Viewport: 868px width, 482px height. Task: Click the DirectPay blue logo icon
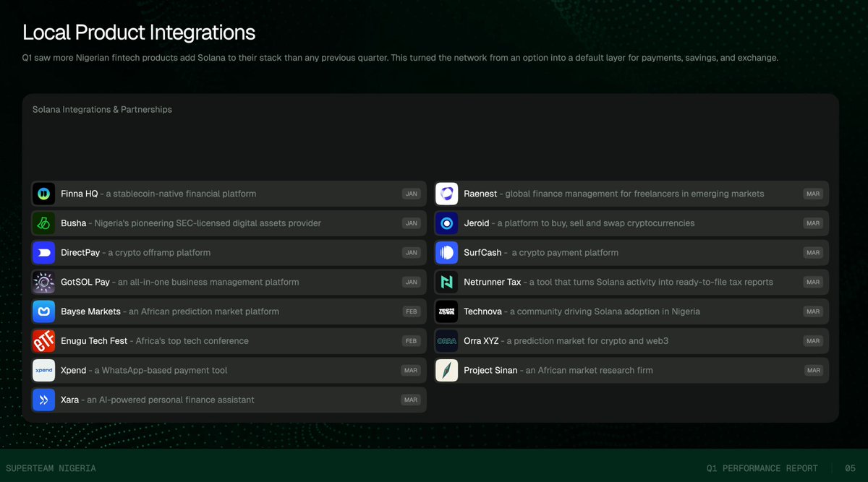pos(43,253)
